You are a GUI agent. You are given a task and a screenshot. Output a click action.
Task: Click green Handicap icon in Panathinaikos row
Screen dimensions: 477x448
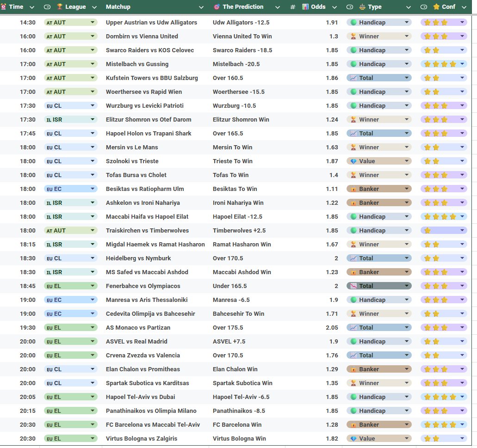coord(353,411)
